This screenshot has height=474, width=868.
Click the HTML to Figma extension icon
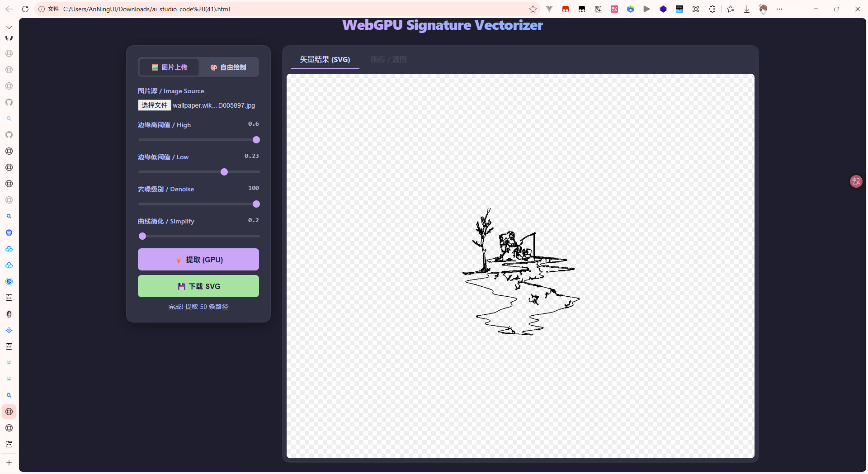click(x=679, y=9)
